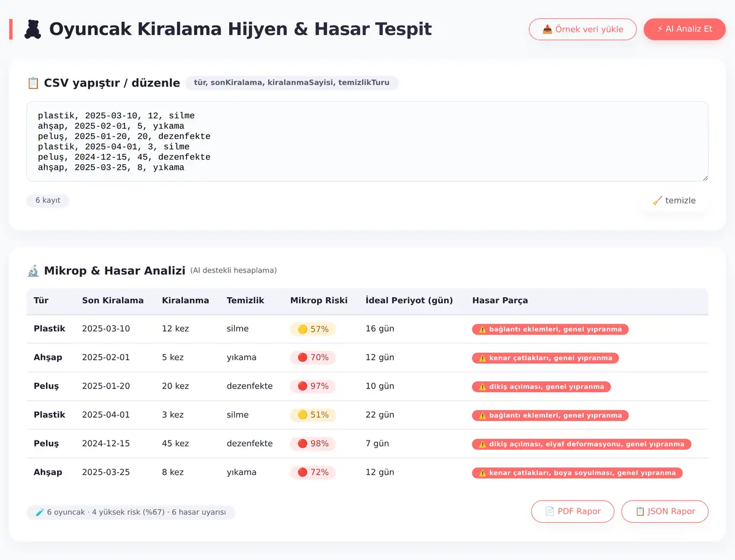This screenshot has height=560, width=735.
Task: Click the summary badge with 4 yüksek risk
Action: point(130,512)
